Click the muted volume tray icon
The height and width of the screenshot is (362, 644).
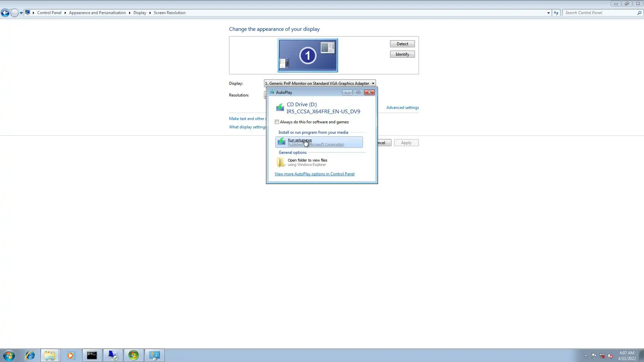pyautogui.click(x=610, y=356)
